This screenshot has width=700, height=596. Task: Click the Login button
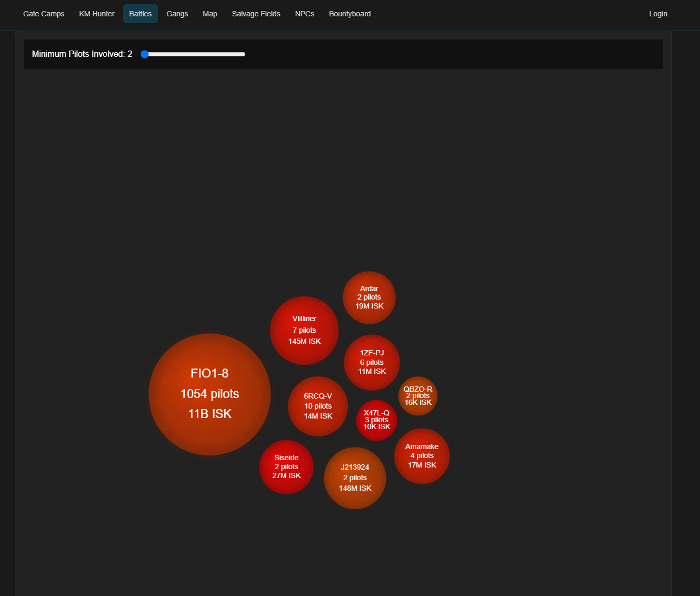coord(658,14)
